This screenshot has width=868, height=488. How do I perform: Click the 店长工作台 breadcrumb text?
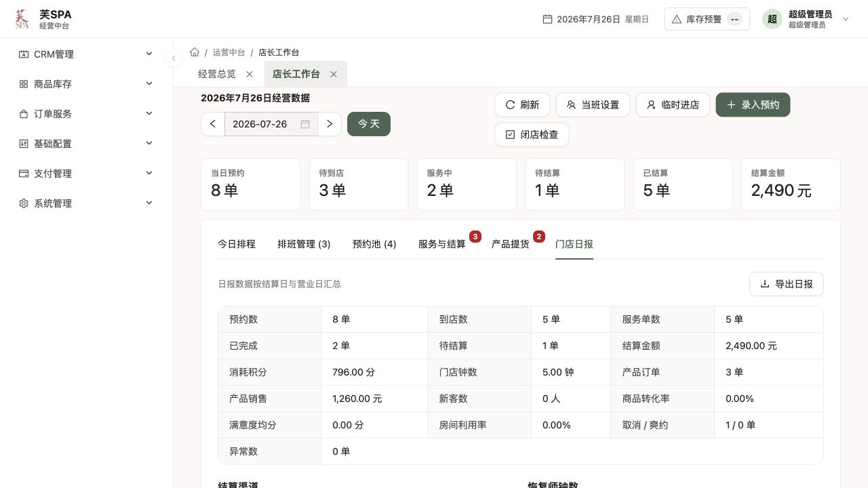279,52
